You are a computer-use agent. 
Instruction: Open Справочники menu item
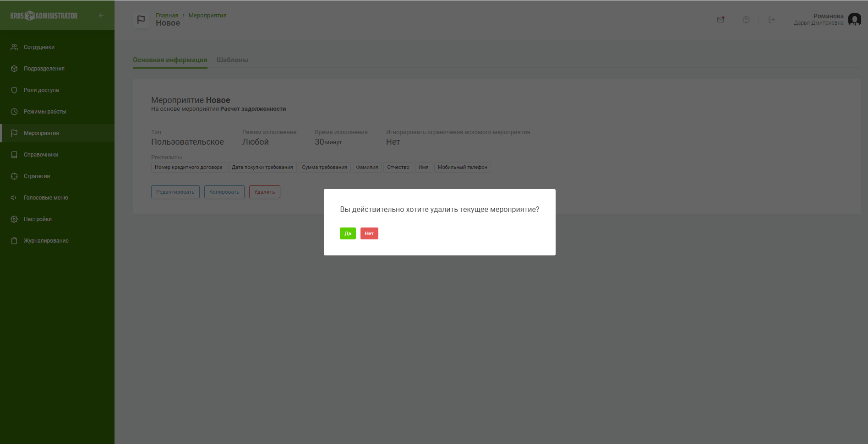(57, 155)
